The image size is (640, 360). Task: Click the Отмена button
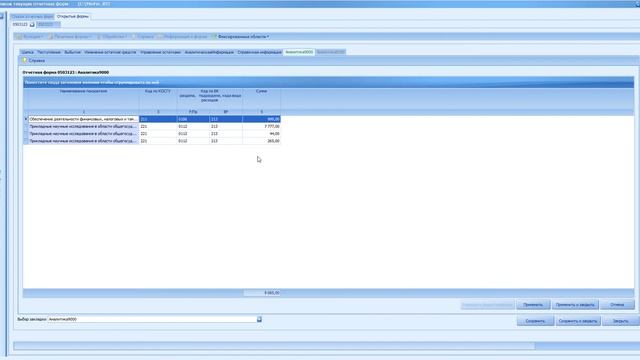(x=617, y=305)
